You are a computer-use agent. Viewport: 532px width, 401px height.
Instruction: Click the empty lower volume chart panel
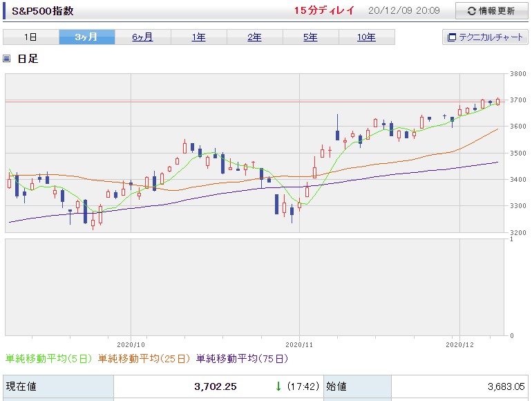pyautogui.click(x=254, y=287)
